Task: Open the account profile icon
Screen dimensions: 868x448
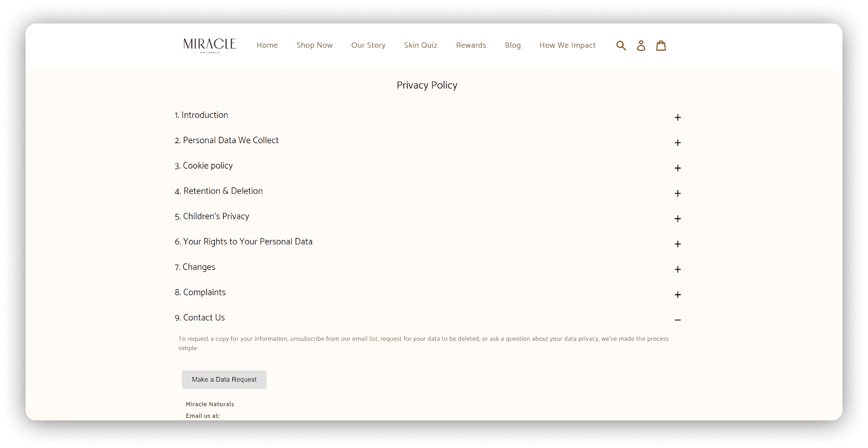Action: [x=641, y=45]
